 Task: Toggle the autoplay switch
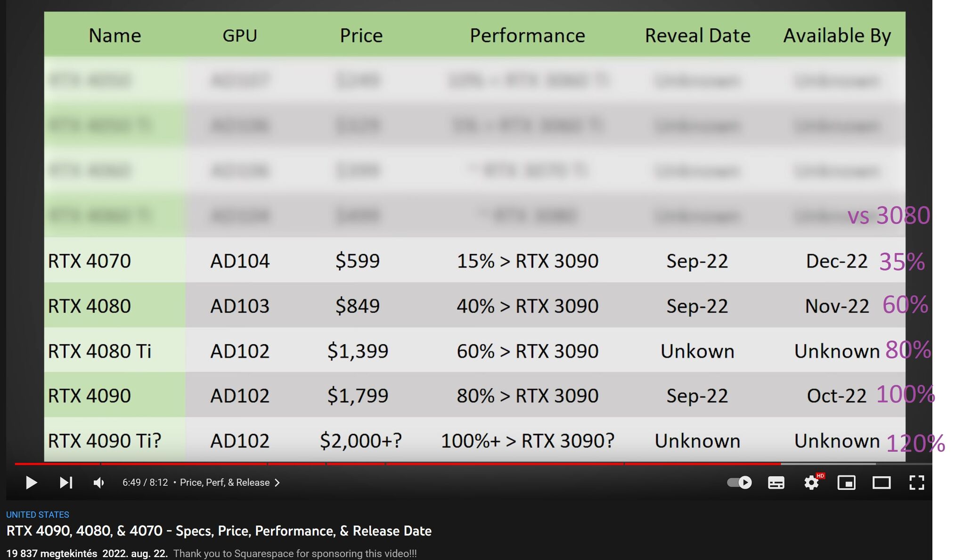(x=739, y=482)
